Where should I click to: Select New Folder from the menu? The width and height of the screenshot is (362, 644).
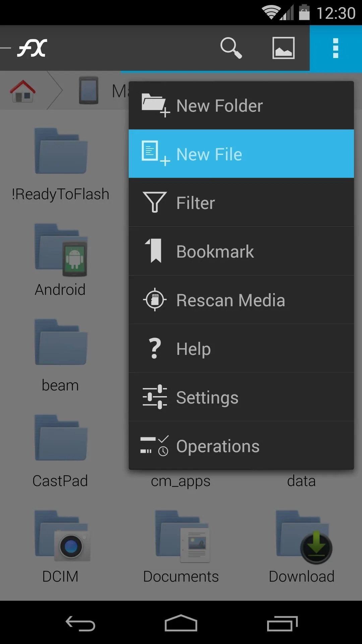pyautogui.click(x=241, y=105)
